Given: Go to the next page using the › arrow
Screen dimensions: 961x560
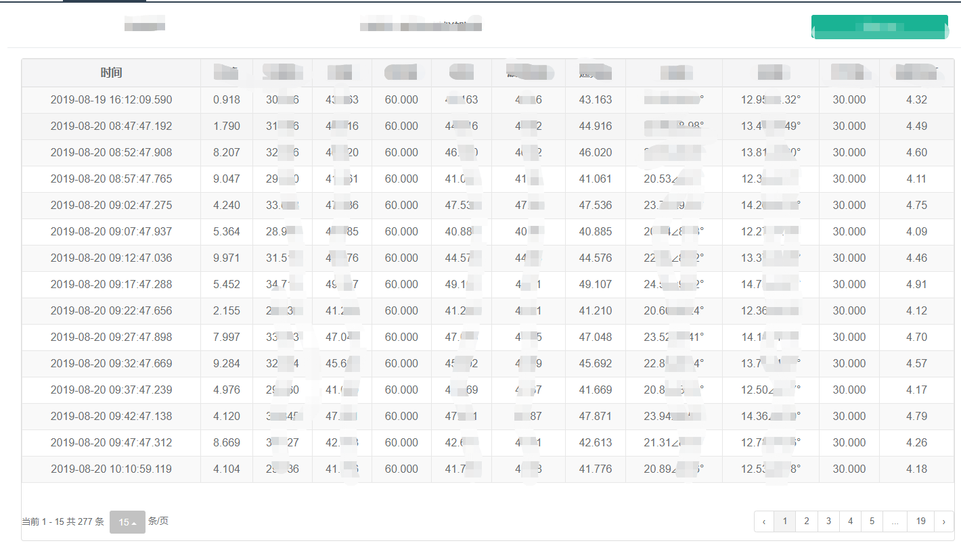Looking at the screenshot, I should [x=944, y=521].
